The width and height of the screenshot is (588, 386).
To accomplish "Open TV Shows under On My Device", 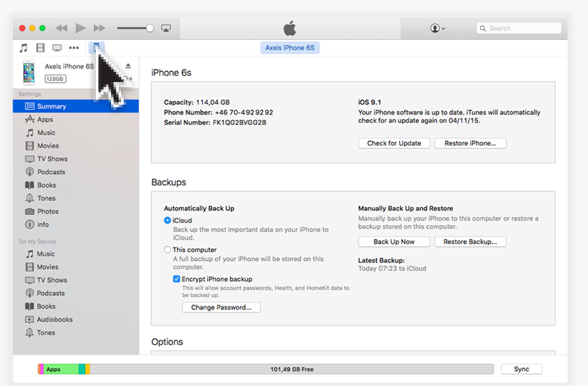I will 76,280.
